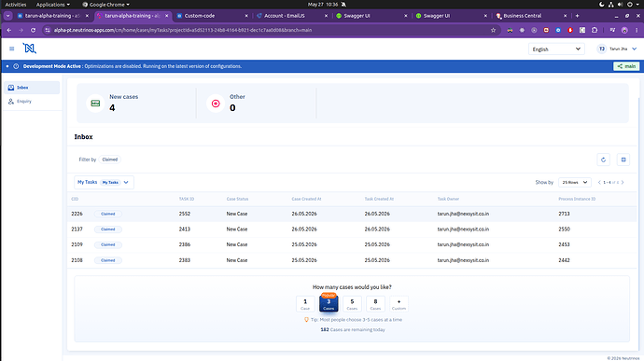Open a new browser tab
Screen dimensions: 644x361
577,16
